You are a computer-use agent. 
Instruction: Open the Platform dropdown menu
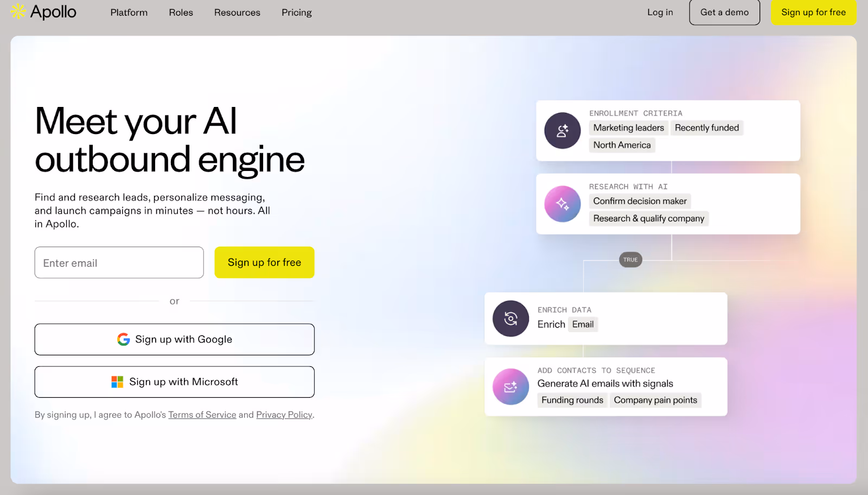coord(129,12)
